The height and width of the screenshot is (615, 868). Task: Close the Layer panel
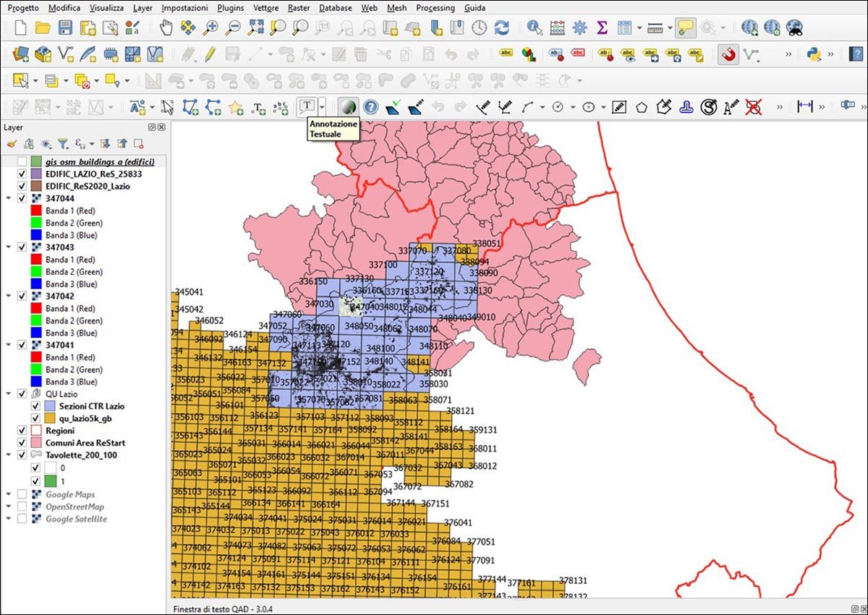pyautogui.click(x=161, y=127)
